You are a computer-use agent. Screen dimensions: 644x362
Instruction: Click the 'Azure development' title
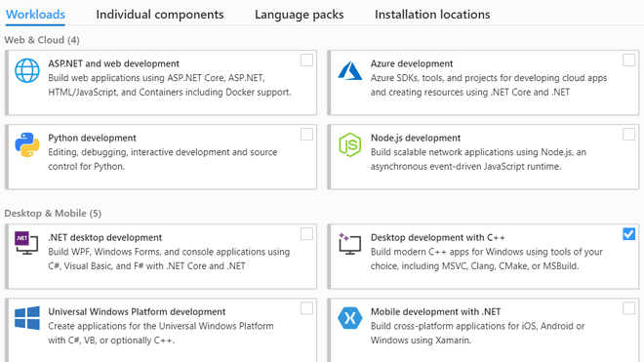tap(412, 63)
